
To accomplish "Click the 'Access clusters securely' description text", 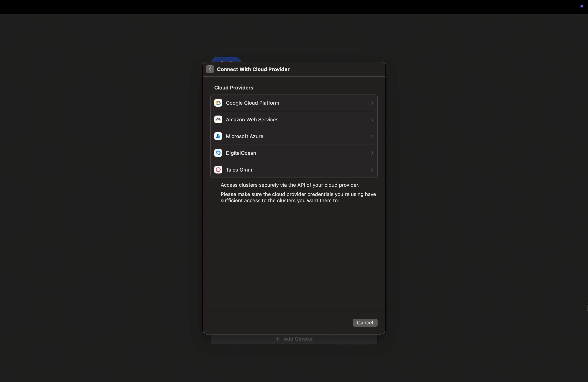I will 290,185.
